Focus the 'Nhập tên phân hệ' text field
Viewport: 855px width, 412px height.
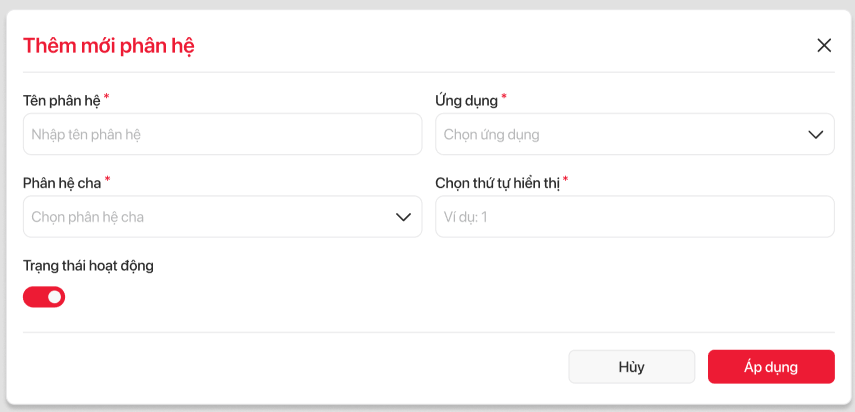pyautogui.click(x=222, y=134)
